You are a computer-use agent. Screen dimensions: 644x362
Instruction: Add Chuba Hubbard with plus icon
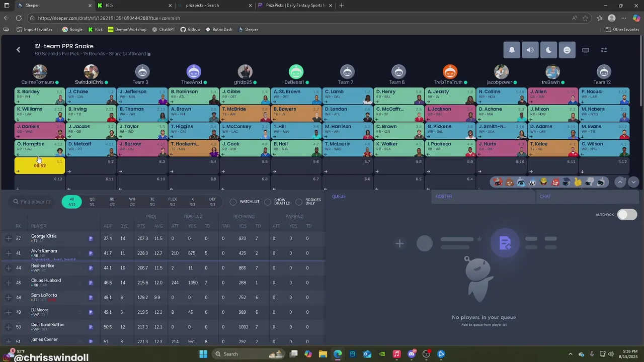point(9,283)
